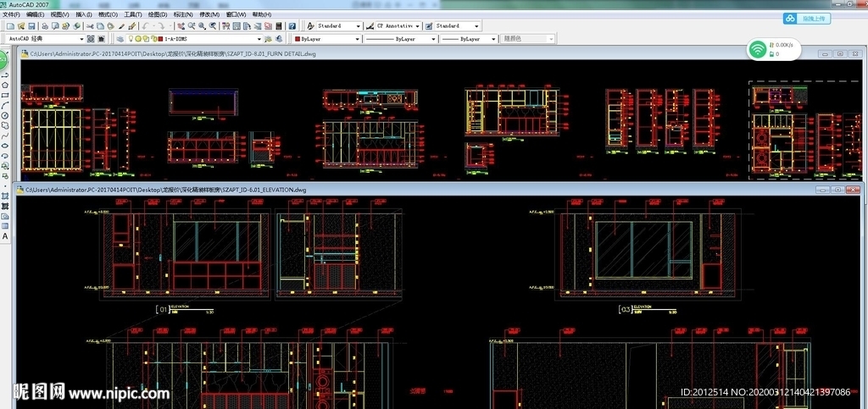Select the Multiline Text 'A' tool
This screenshot has height=409, width=868.
point(5,236)
